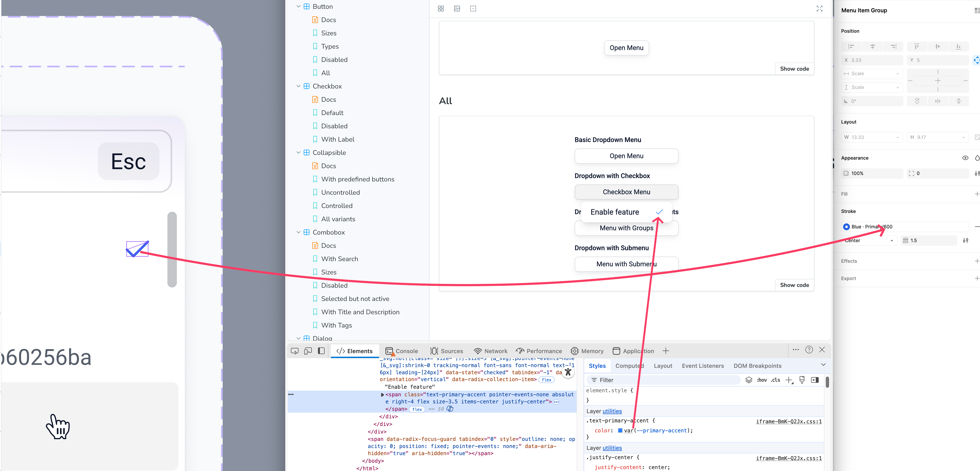Align bottom in Position panel

point(958,46)
